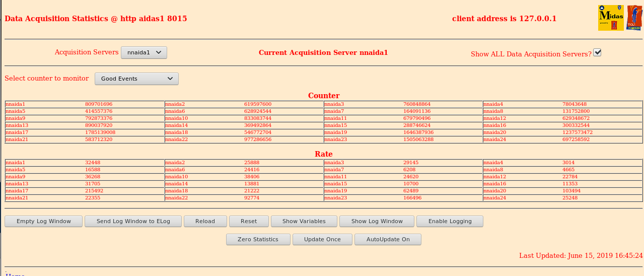Select counter value 679790496
Image resolution: width=644 pixels, height=276 pixels.
[x=417, y=118]
